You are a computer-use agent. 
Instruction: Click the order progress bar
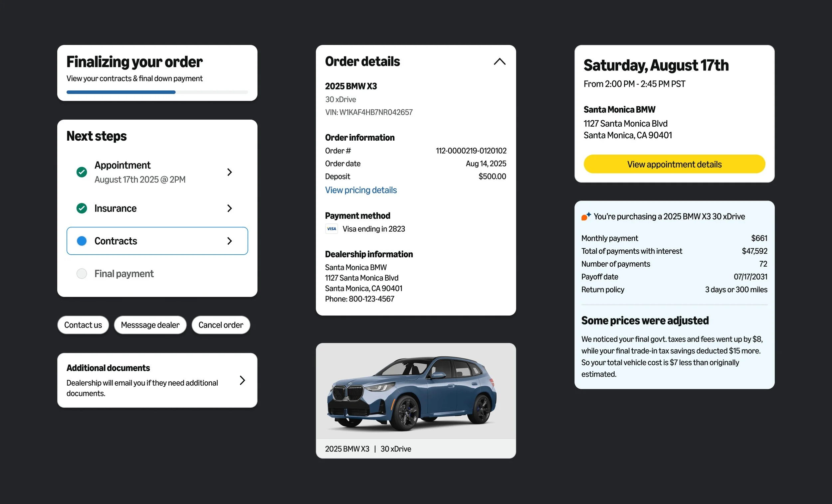(x=157, y=92)
